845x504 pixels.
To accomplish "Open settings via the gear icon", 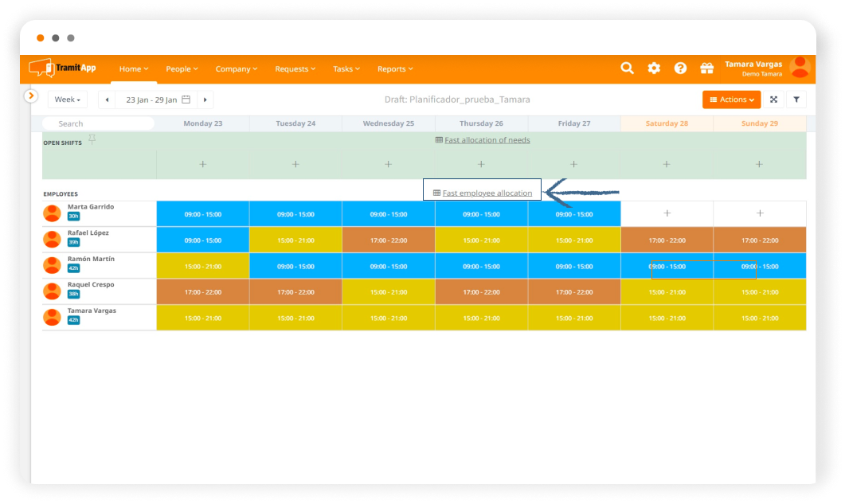I will click(x=654, y=68).
